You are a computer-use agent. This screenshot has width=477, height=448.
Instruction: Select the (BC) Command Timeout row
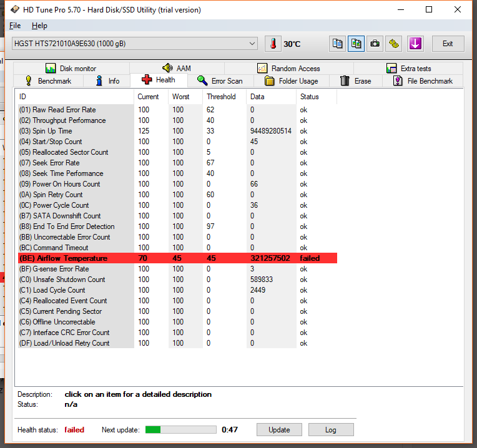(177, 248)
